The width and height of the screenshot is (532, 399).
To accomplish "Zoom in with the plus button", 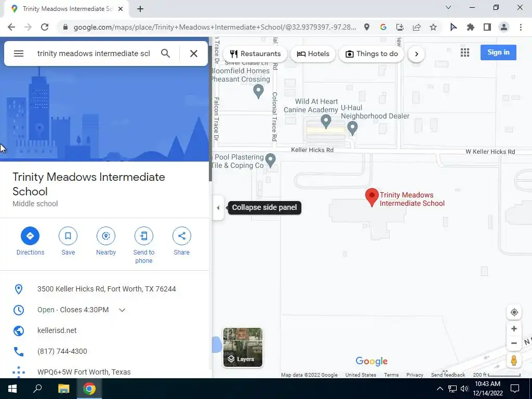I will (x=514, y=329).
